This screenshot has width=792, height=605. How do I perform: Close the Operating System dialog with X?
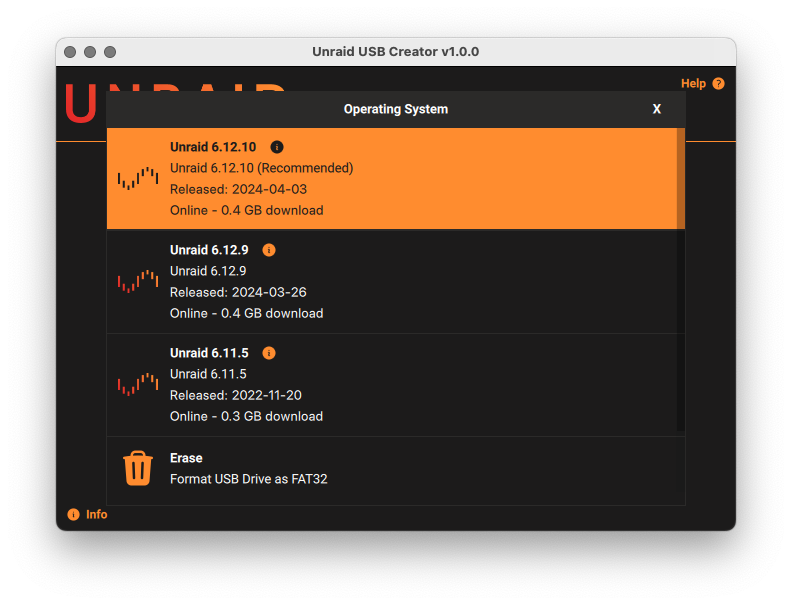(x=657, y=109)
